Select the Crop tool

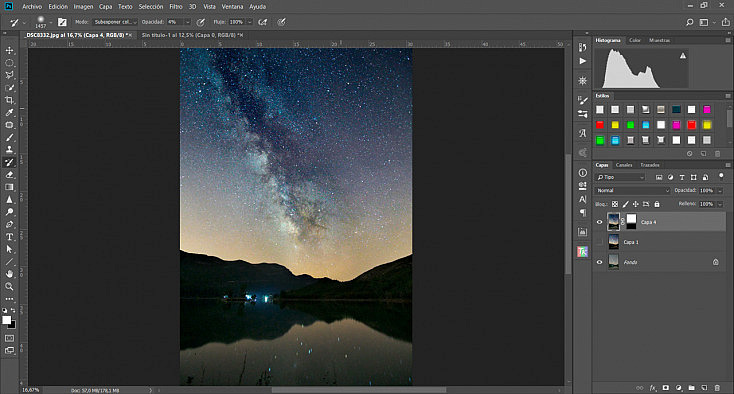(x=9, y=100)
